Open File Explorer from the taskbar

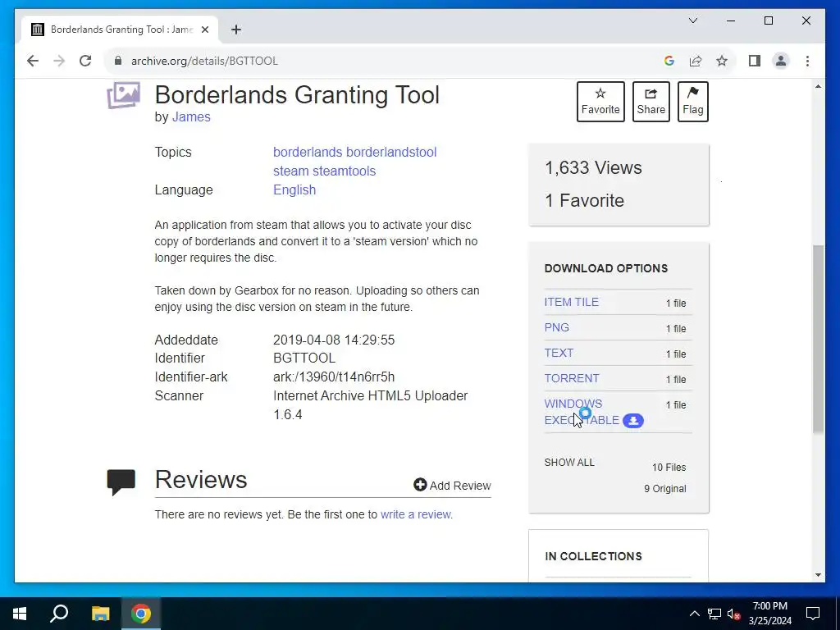[x=100, y=614]
